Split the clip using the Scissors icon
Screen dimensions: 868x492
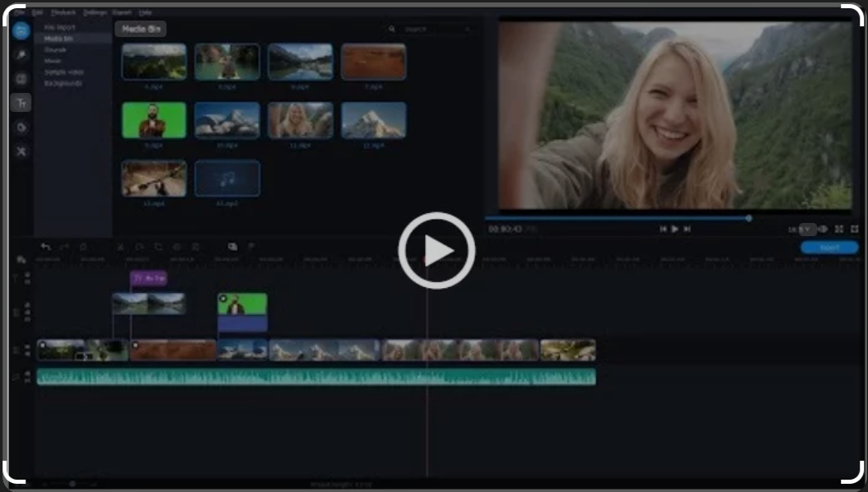pos(121,247)
